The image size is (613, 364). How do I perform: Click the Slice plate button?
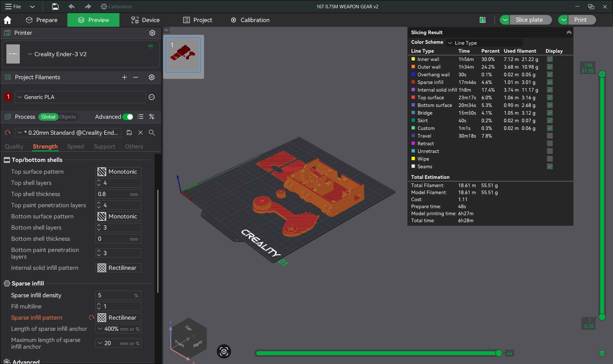(x=529, y=20)
